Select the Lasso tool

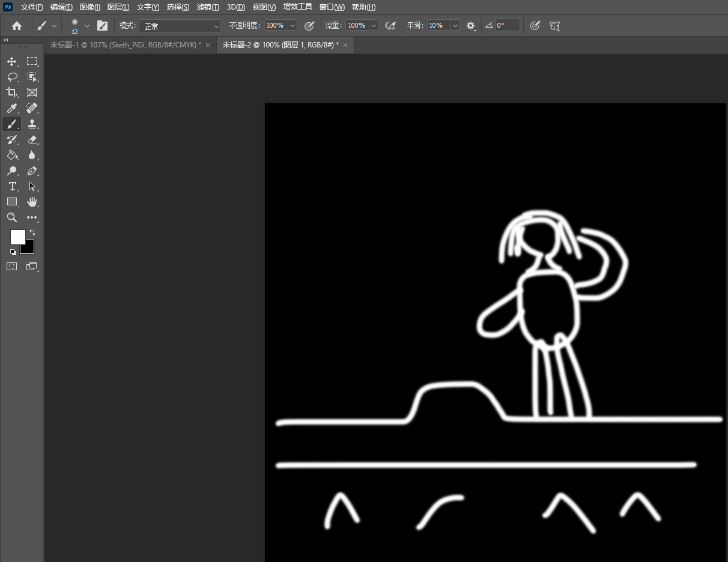(x=12, y=77)
